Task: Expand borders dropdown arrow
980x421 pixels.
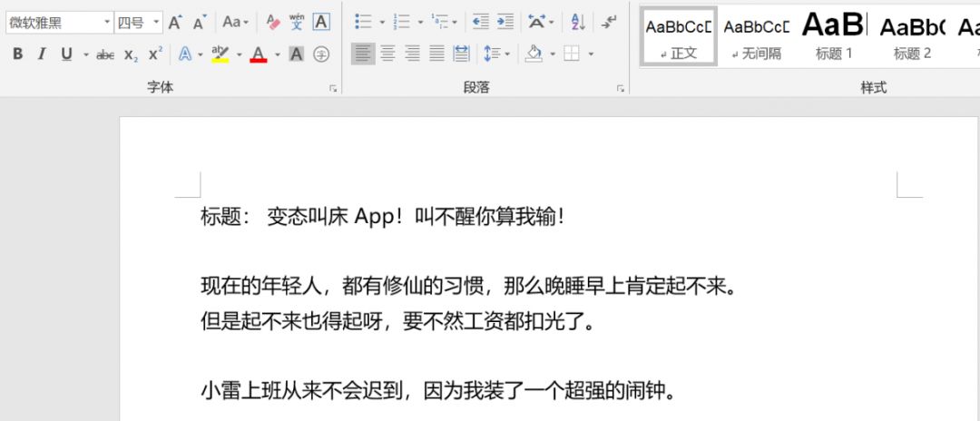Action: [591, 54]
